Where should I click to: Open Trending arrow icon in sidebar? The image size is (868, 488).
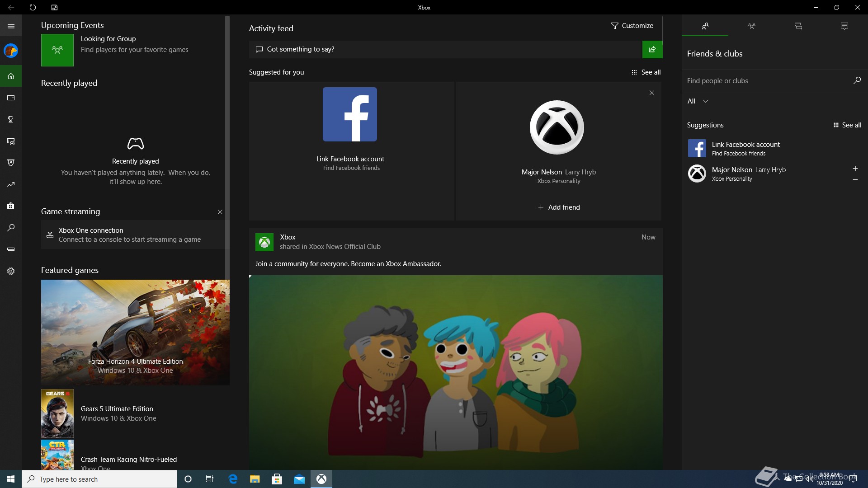(x=11, y=184)
